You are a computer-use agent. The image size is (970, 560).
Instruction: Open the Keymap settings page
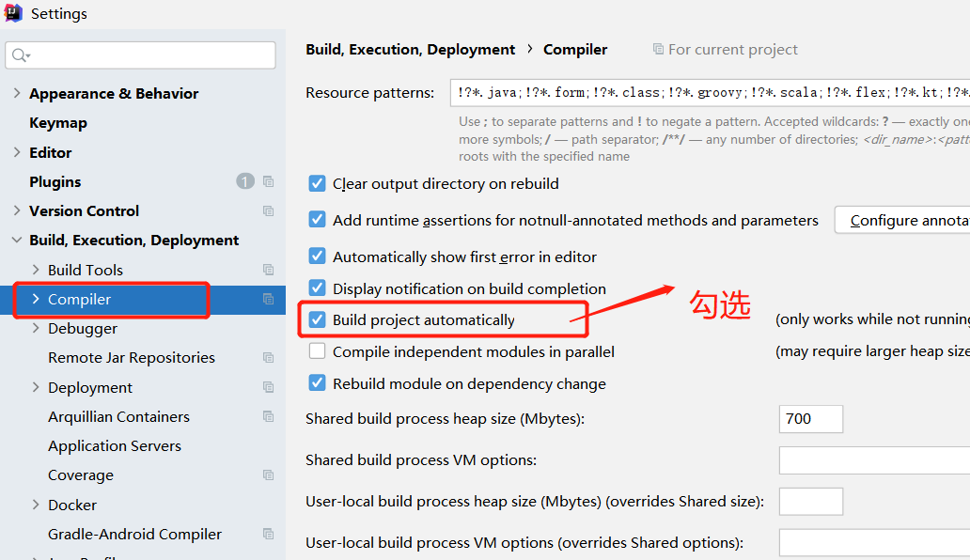click(x=58, y=123)
